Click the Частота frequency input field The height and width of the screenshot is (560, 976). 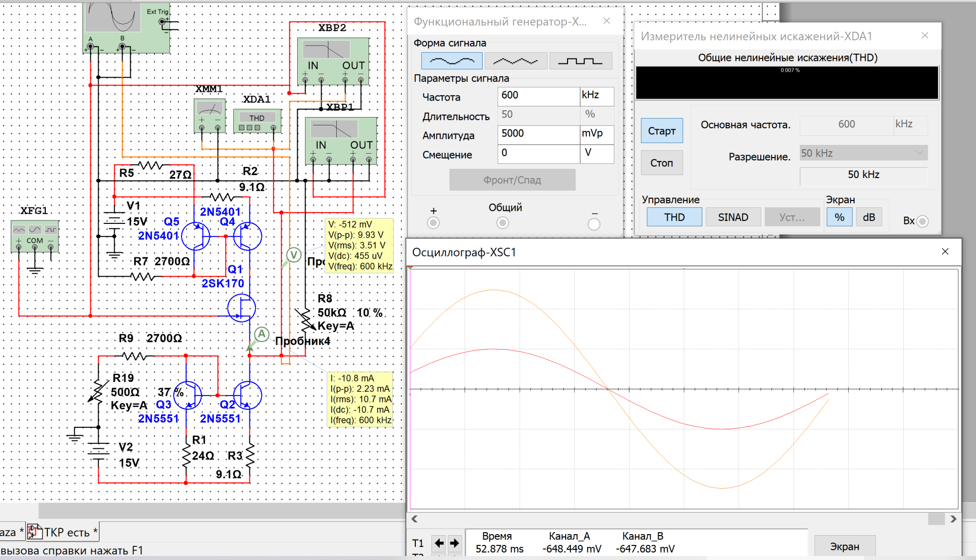pyautogui.click(x=539, y=96)
